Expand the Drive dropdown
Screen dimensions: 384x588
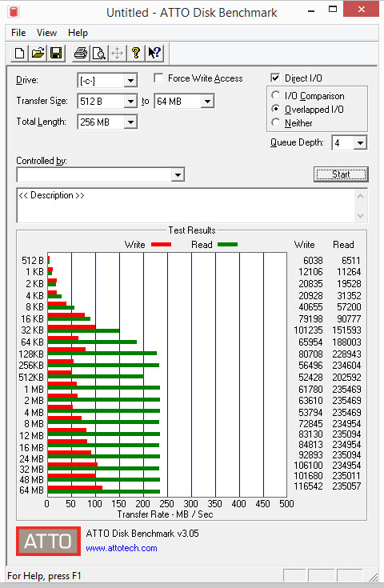tap(130, 80)
